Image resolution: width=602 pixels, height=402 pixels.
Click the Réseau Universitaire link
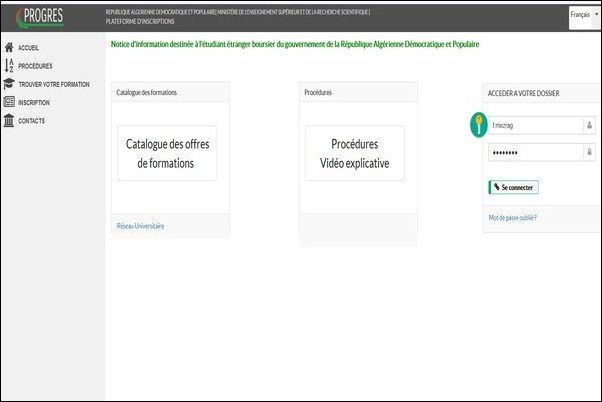coord(140,226)
